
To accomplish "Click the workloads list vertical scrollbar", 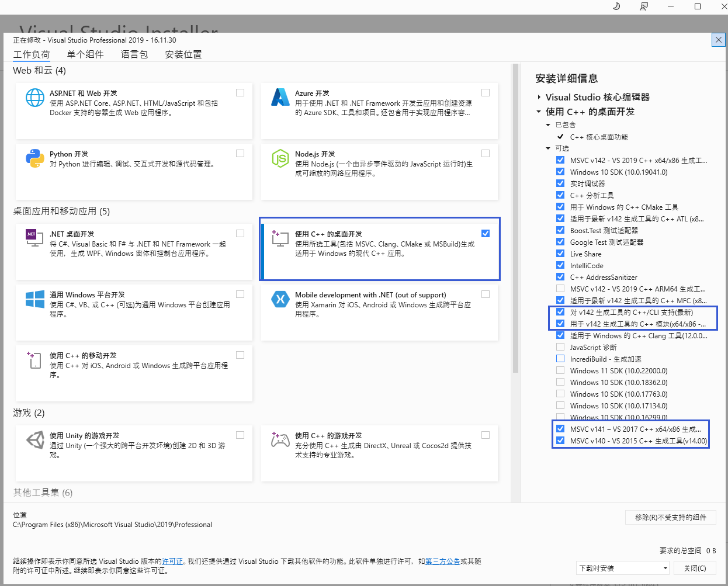I will click(515, 218).
